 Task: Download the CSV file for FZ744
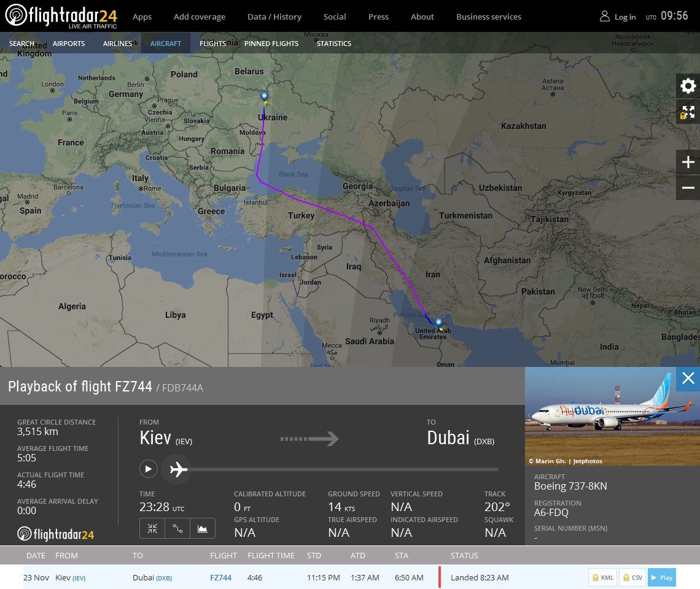632,577
